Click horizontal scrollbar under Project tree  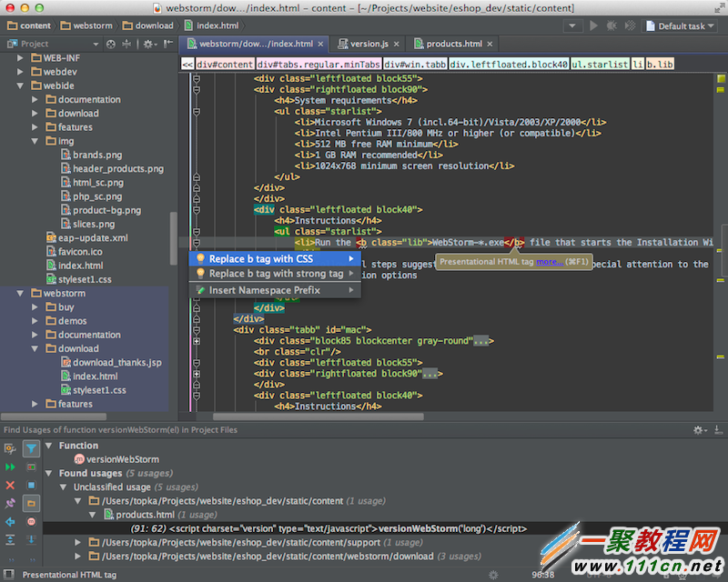tap(54, 416)
